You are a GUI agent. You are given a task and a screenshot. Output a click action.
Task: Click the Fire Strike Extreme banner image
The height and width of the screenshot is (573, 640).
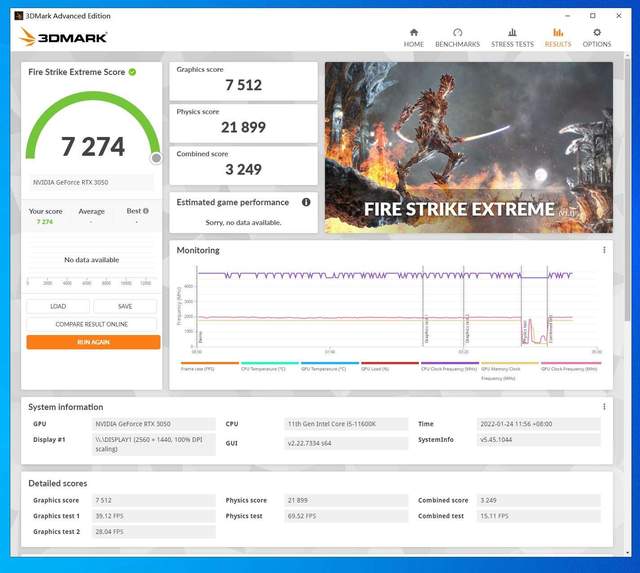coord(469,147)
